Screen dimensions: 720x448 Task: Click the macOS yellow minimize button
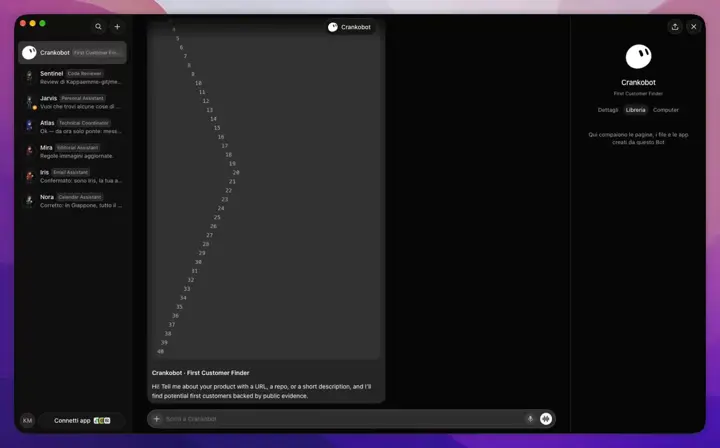(33, 23)
